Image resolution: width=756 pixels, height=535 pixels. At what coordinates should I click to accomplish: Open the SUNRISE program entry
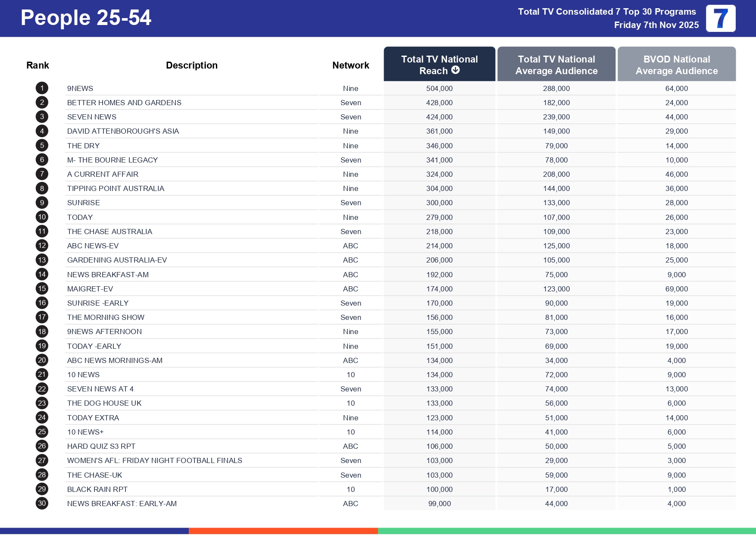tap(83, 203)
